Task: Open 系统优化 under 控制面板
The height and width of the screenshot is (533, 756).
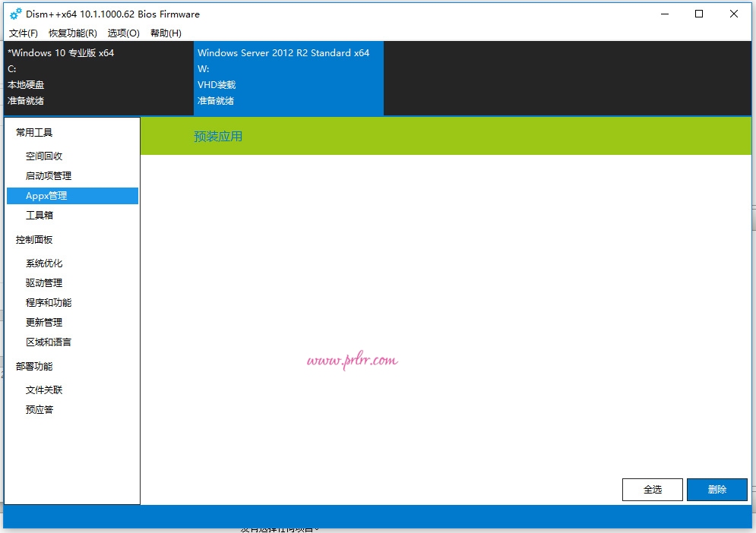Action: (x=43, y=263)
